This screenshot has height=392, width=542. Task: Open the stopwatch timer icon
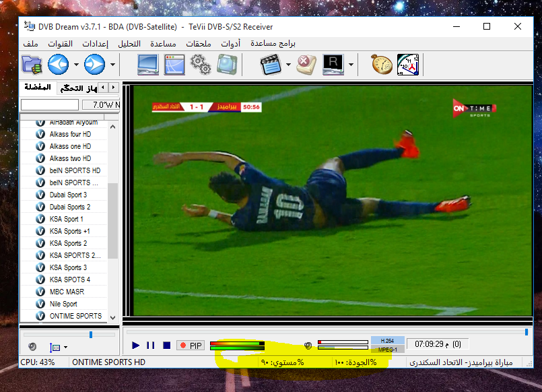point(382,65)
